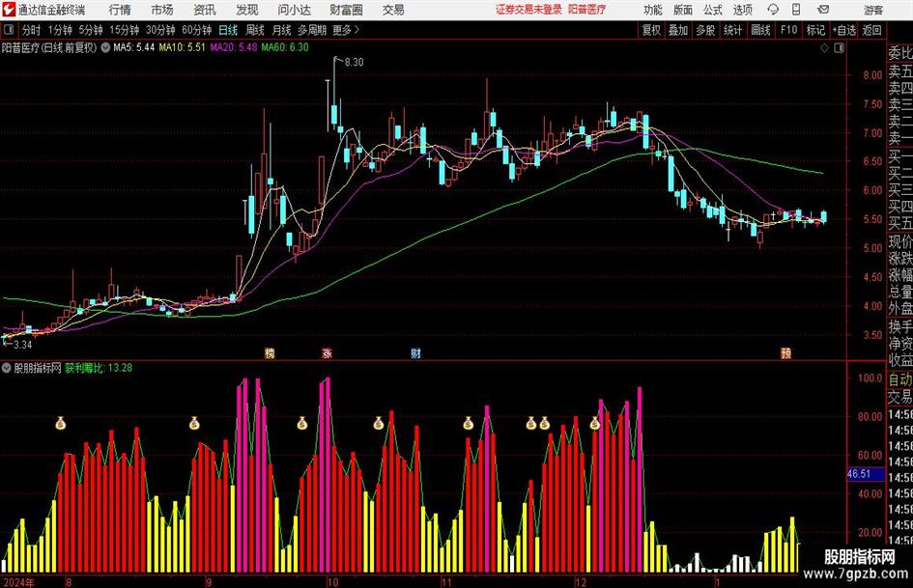Viewport: 913px width, 588px height.
Task: Open the 行情 menu
Action: tap(120, 10)
